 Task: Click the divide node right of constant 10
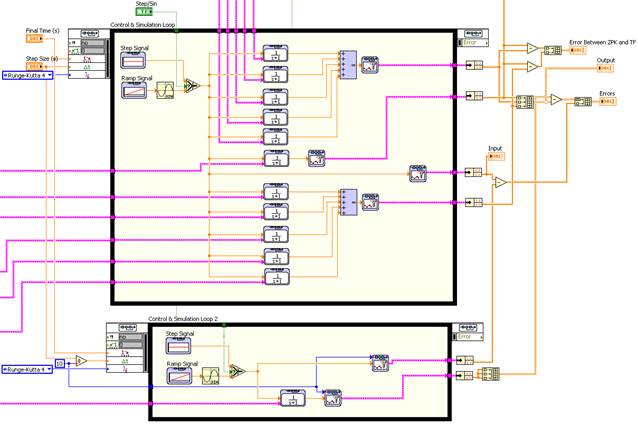tap(81, 361)
